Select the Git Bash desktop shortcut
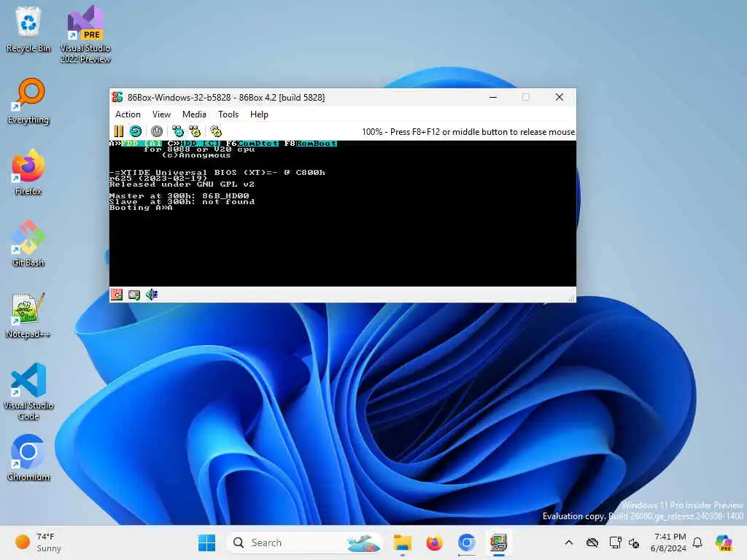The image size is (747, 560). [x=28, y=244]
